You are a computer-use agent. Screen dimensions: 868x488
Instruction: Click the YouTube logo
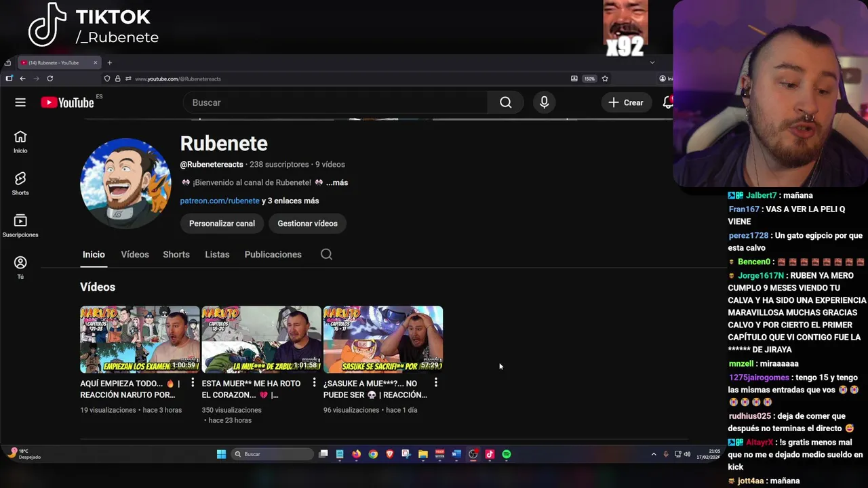[67, 102]
